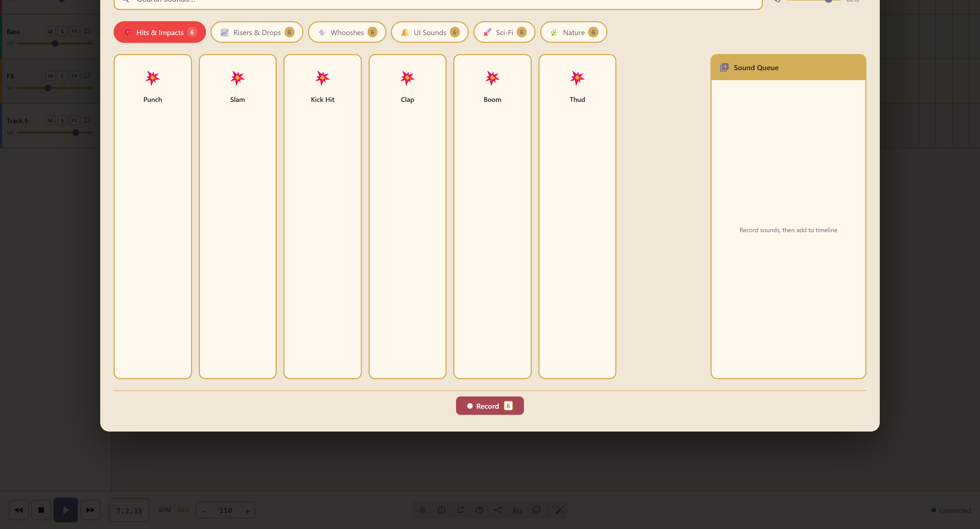Toggle the loop repeat icon
Screen dimensions: 980x529
460,510
